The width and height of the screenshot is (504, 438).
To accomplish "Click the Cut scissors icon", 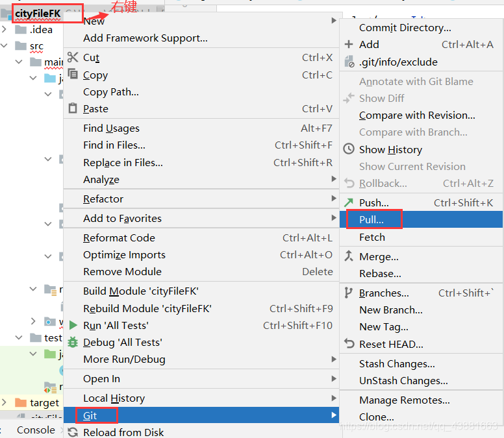I will pyautogui.click(x=73, y=57).
